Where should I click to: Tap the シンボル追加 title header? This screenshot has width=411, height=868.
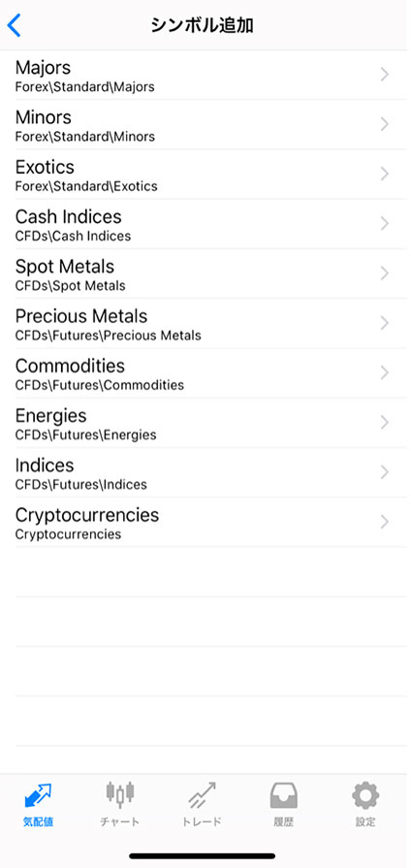(x=202, y=25)
